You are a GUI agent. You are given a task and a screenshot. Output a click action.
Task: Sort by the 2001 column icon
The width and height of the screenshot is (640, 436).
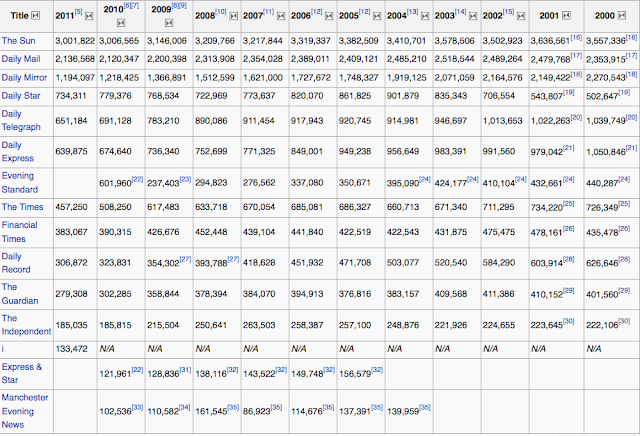[x=566, y=16]
